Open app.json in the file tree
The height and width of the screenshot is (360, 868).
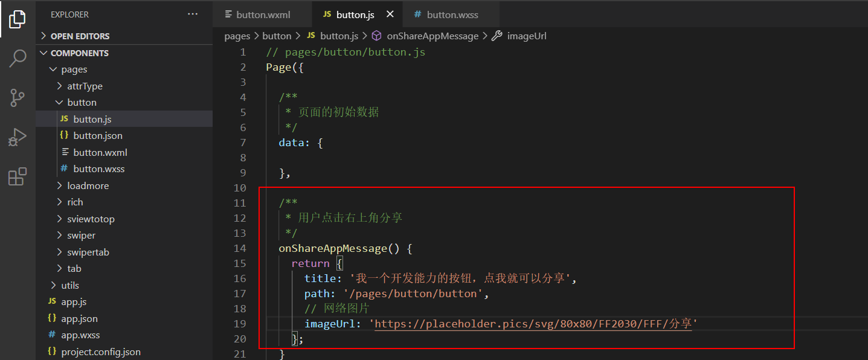[124, 318]
